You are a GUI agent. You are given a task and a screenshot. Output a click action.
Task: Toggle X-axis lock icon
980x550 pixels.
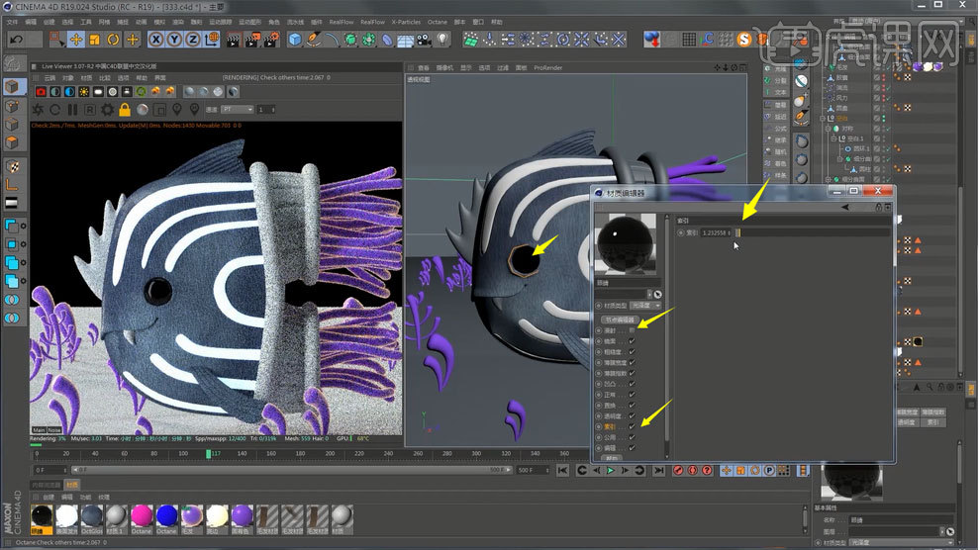[157, 40]
